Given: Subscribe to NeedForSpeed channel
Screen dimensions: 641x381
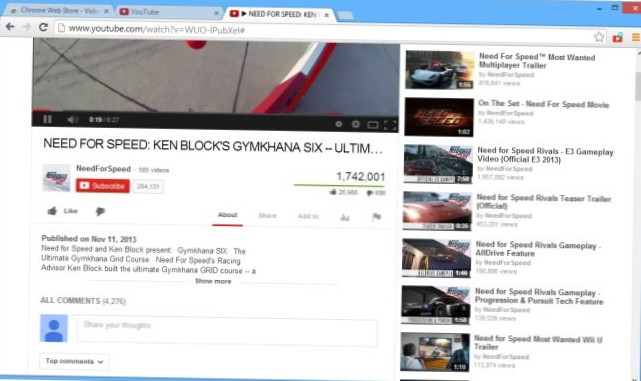Looking at the screenshot, I should coord(103,186).
